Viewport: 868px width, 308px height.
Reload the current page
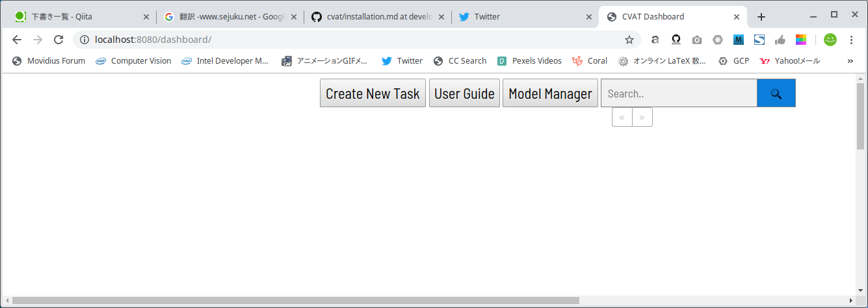[59, 40]
